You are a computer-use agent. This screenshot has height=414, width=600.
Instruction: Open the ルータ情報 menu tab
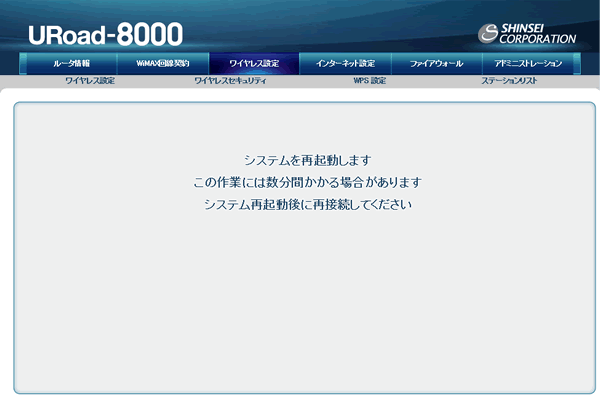coord(72,64)
